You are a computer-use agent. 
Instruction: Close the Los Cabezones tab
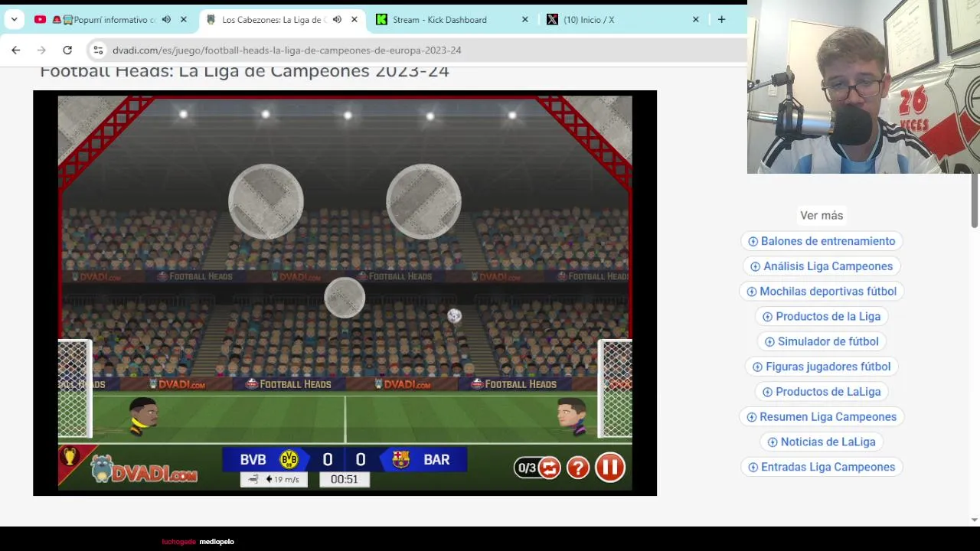pos(354,19)
